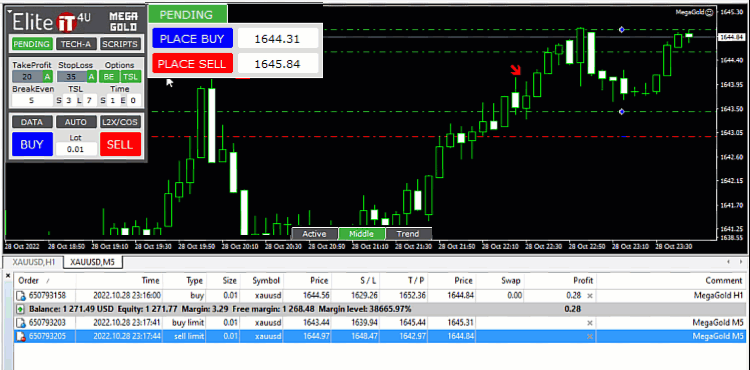Screen dimensions: 750x370
Task: Delete buy limit order 650793203 via x
Action: (x=590, y=323)
